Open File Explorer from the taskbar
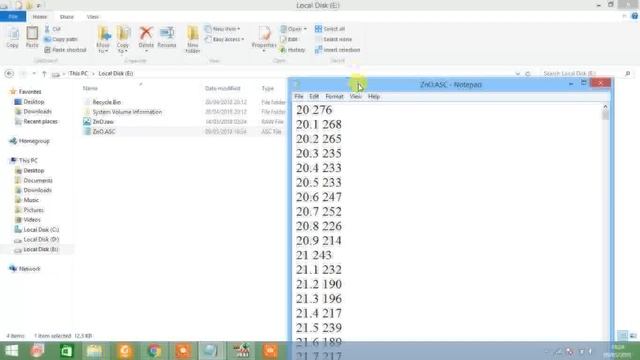 pyautogui.click(x=95, y=351)
